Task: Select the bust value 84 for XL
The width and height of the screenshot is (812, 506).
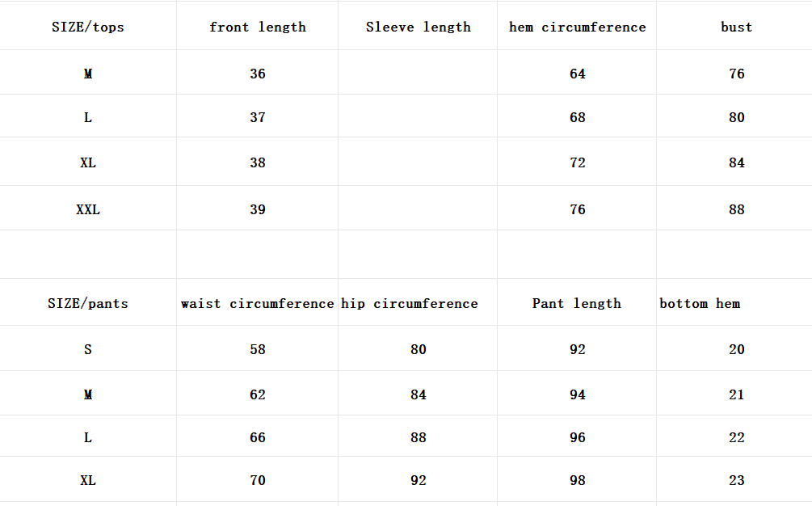Action: click(736, 162)
